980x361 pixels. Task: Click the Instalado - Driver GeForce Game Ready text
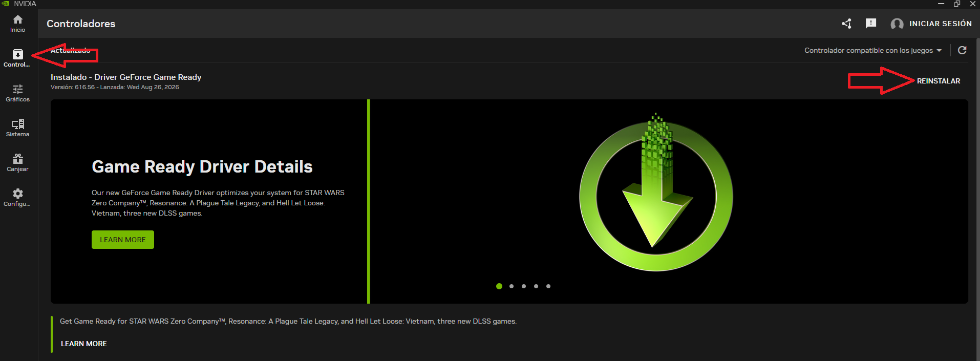pyautogui.click(x=126, y=77)
